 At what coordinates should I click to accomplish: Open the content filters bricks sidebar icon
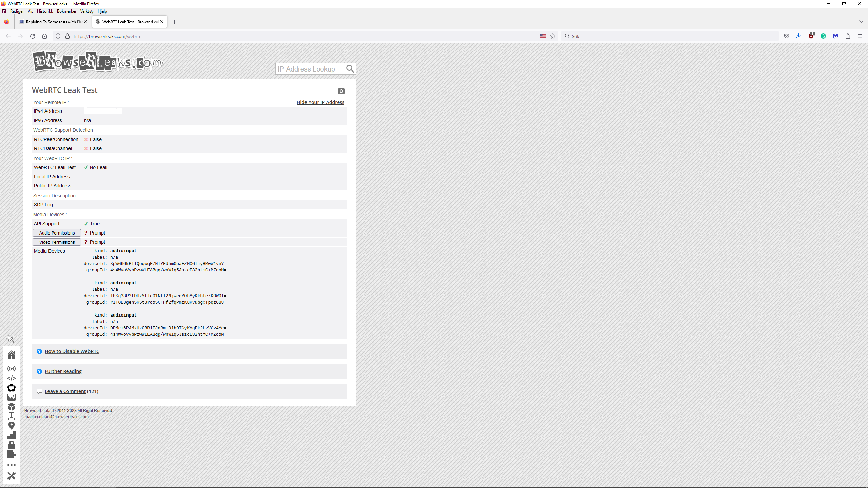pos(12,455)
